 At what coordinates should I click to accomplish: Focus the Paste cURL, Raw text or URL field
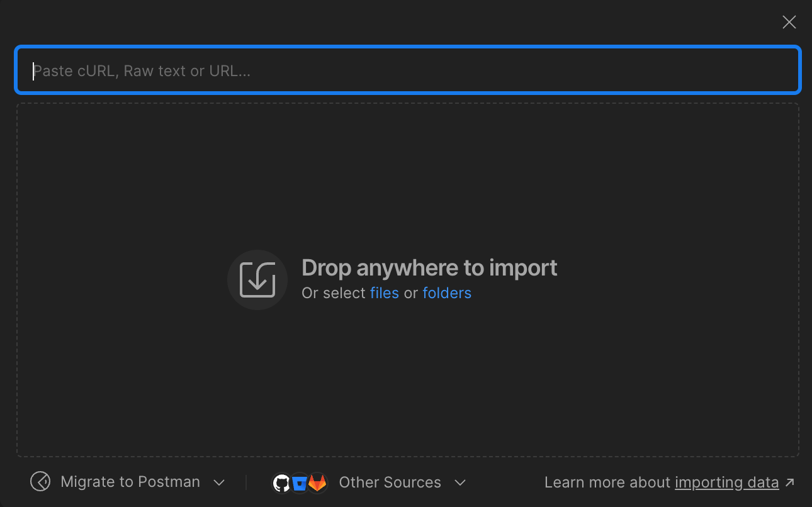click(x=408, y=70)
